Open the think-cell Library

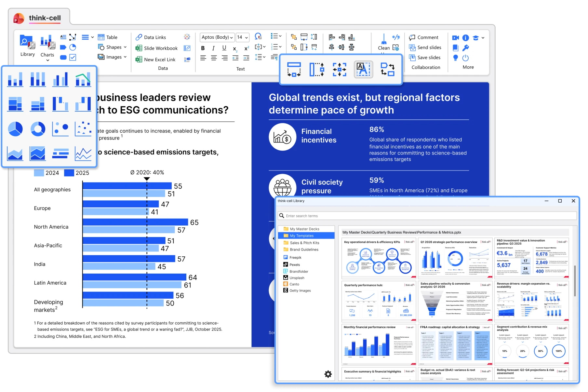pos(27,45)
